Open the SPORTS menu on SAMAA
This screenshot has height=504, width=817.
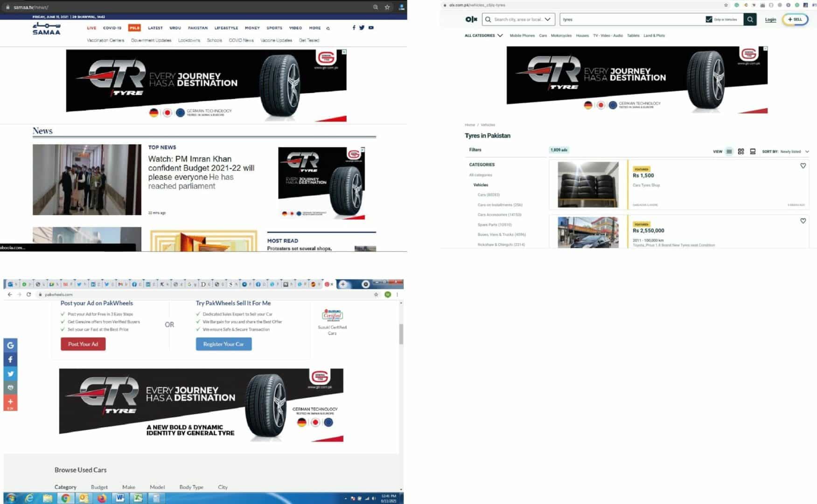(274, 28)
